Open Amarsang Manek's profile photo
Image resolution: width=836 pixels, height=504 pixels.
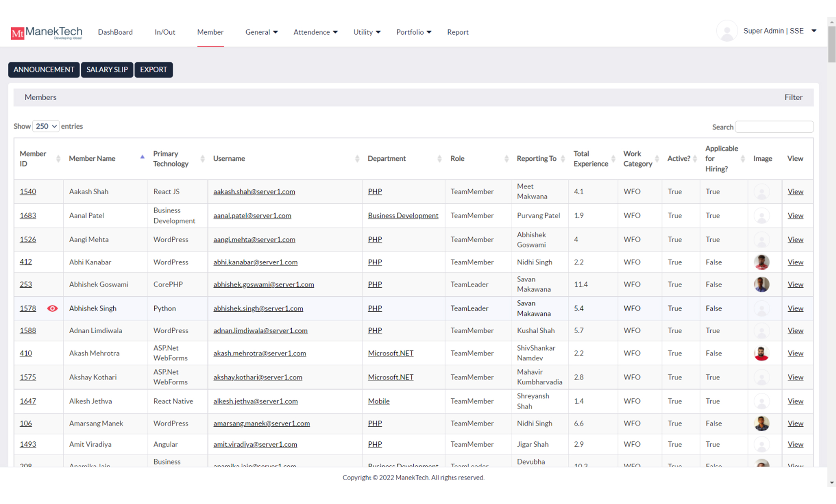[x=761, y=424]
